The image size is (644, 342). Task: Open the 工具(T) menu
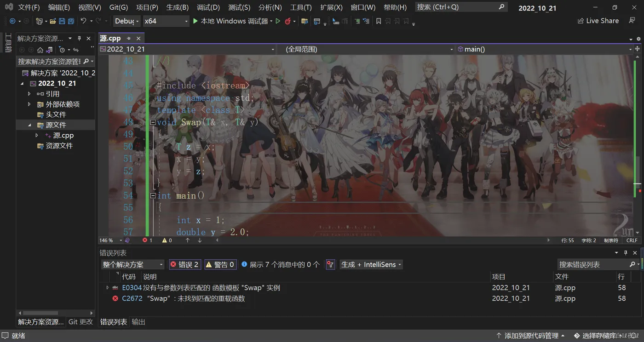(301, 7)
